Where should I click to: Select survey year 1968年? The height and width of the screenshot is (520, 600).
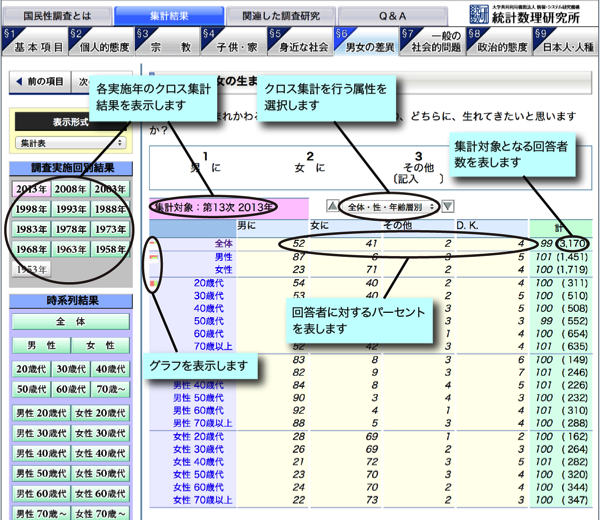tap(31, 249)
